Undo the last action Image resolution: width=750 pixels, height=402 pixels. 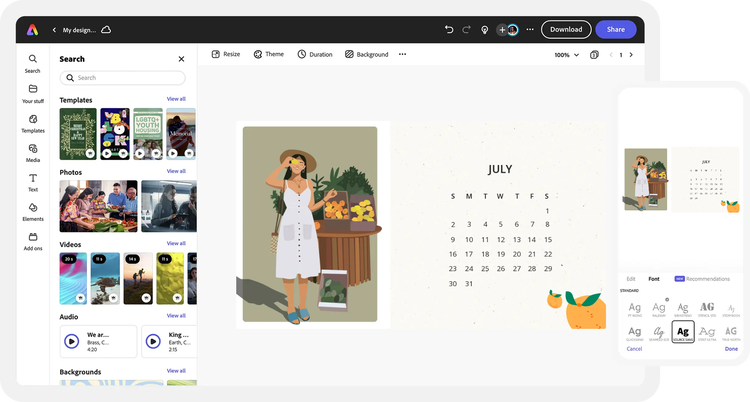tap(449, 30)
